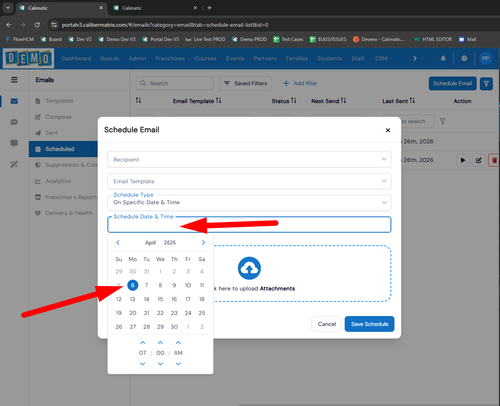This screenshot has width=500, height=406.
Task: Select the message square sidebar icon
Action: pos(14,143)
